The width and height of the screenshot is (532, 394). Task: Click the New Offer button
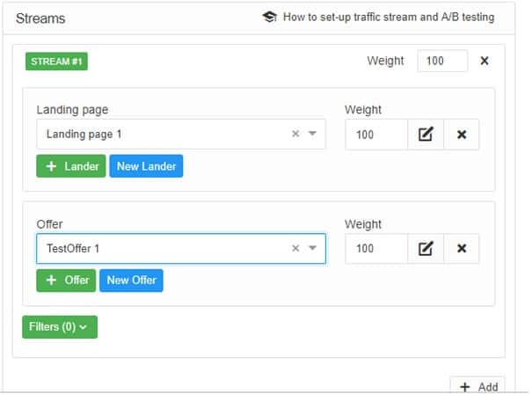[131, 281]
